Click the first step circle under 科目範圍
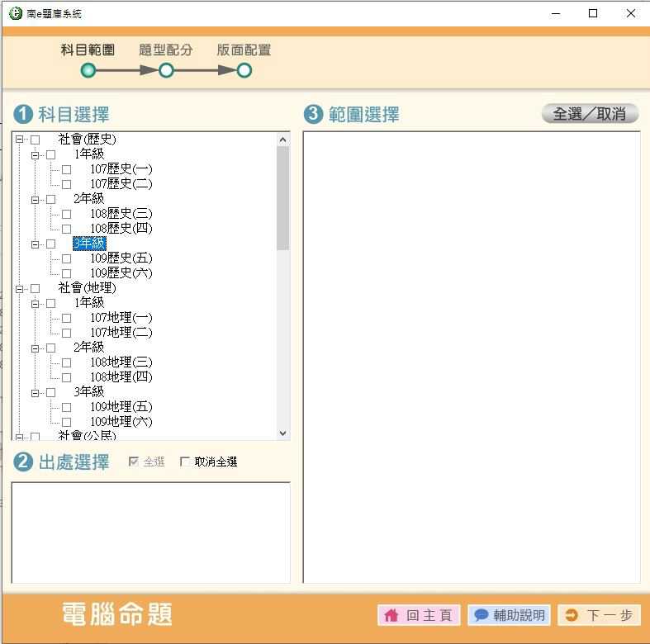650x644 pixels. (x=88, y=71)
